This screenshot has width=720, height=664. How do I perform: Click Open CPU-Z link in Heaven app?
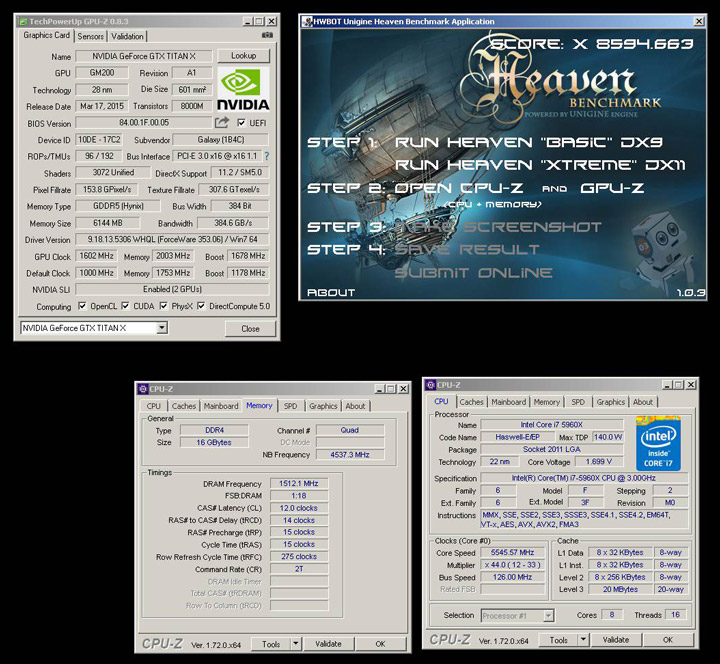click(x=458, y=188)
